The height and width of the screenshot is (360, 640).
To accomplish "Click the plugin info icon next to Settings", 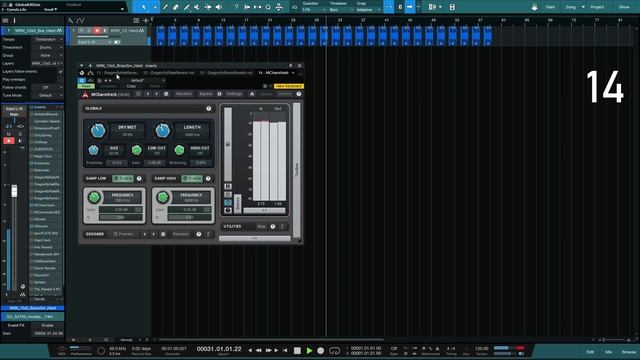I will pyautogui.click(x=219, y=94).
